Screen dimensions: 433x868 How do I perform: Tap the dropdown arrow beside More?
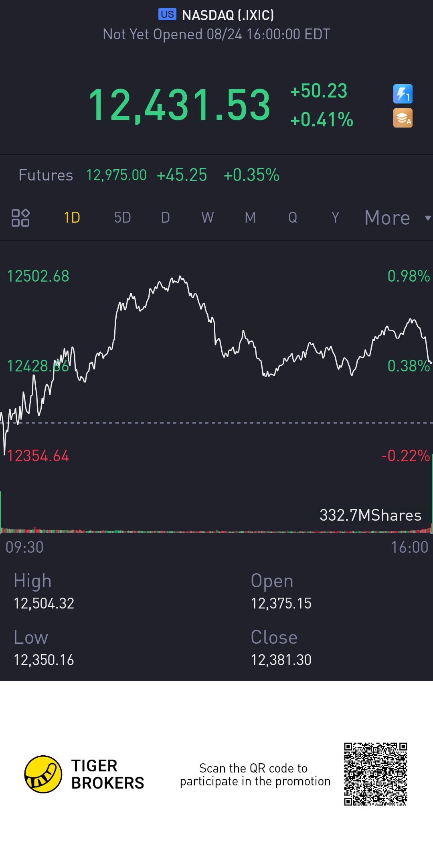[428, 218]
